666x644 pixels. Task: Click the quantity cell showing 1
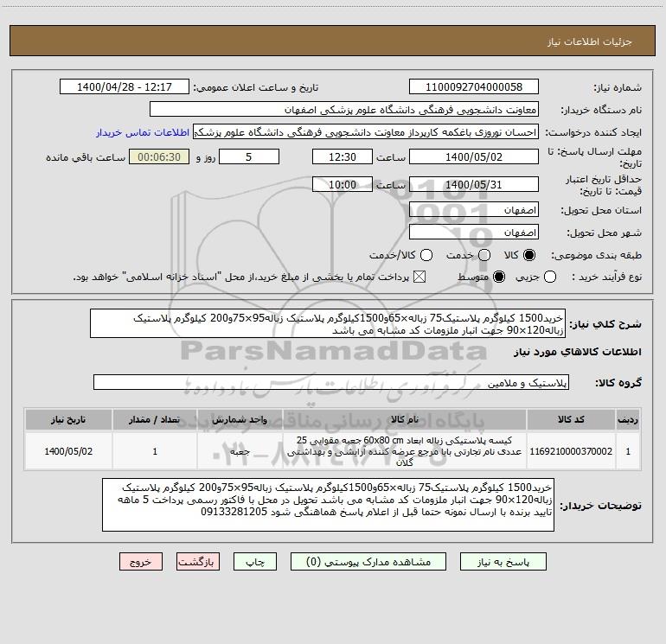pyautogui.click(x=155, y=451)
